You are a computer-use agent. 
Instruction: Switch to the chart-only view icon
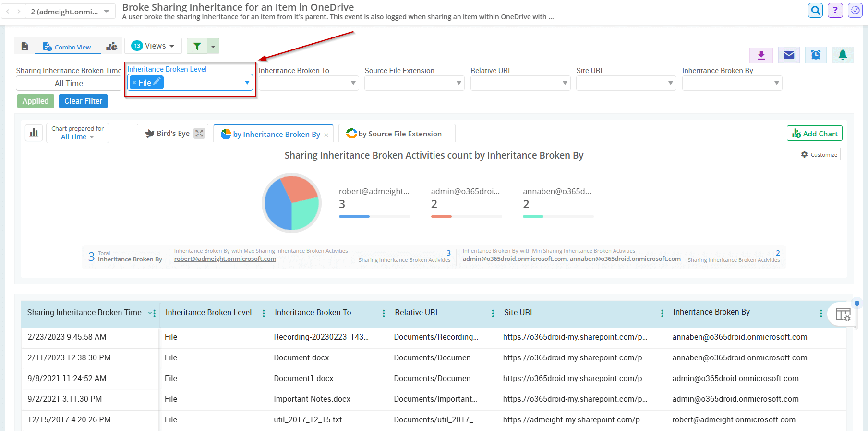coord(111,47)
